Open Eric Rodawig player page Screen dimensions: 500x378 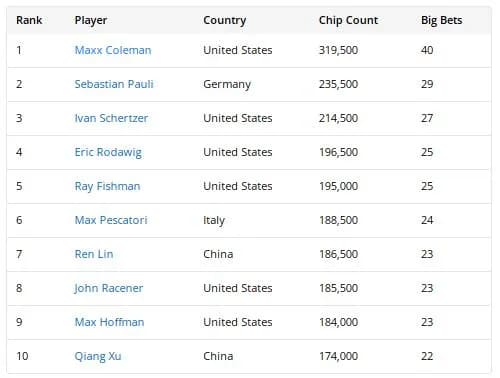[x=108, y=152]
